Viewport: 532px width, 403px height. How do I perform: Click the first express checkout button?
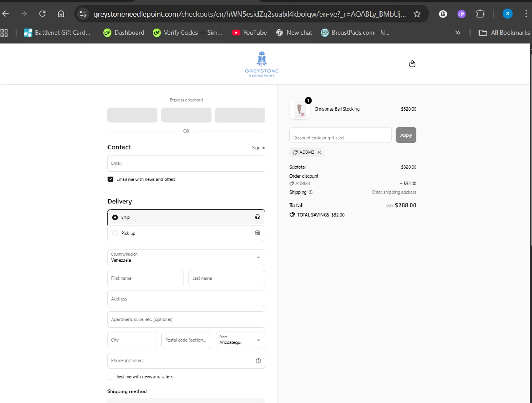click(132, 115)
